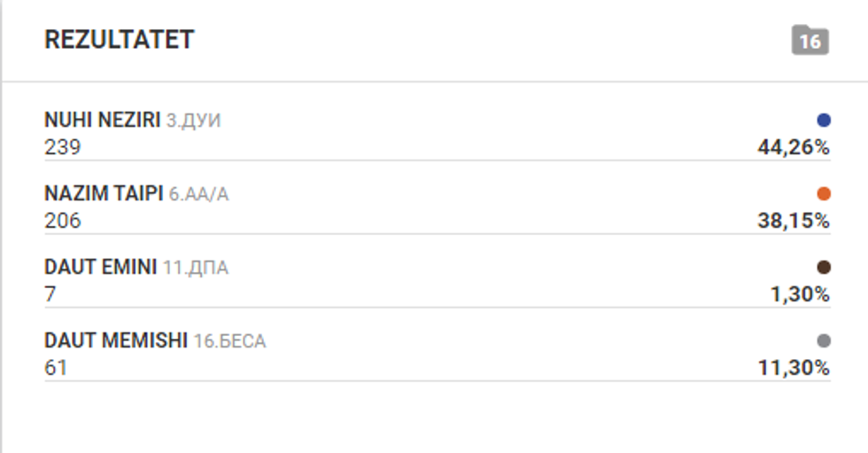Select candidate name NUHI NEZIRI
868x453 pixels.
click(x=102, y=120)
